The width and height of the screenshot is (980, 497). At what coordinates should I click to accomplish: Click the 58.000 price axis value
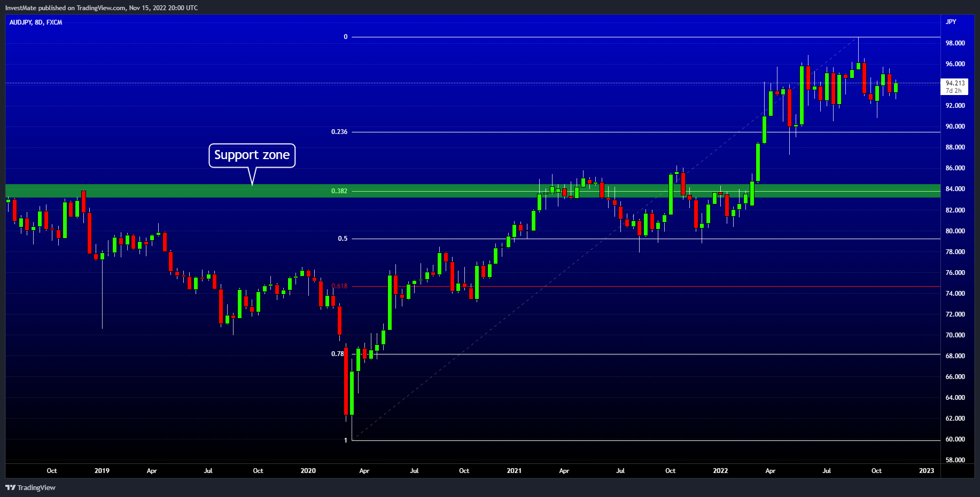[x=955, y=460]
